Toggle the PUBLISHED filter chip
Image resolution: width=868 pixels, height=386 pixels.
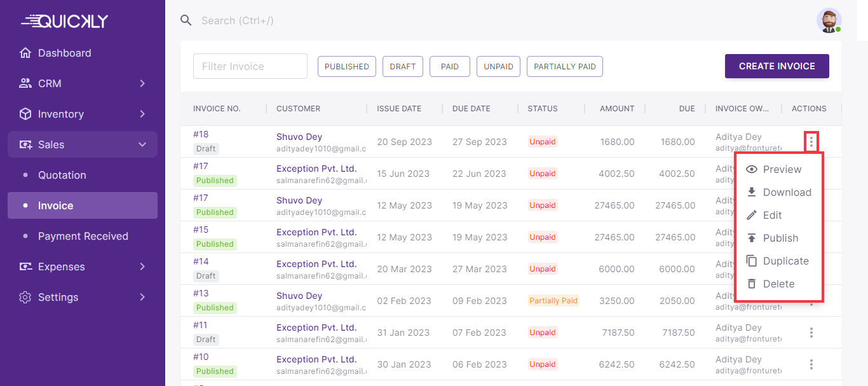346,66
